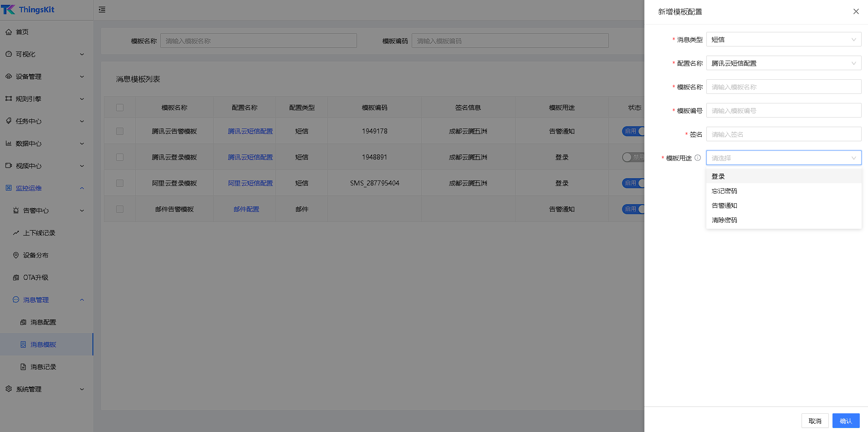
Task: Click the 系统管理 gear icon
Action: click(9, 389)
